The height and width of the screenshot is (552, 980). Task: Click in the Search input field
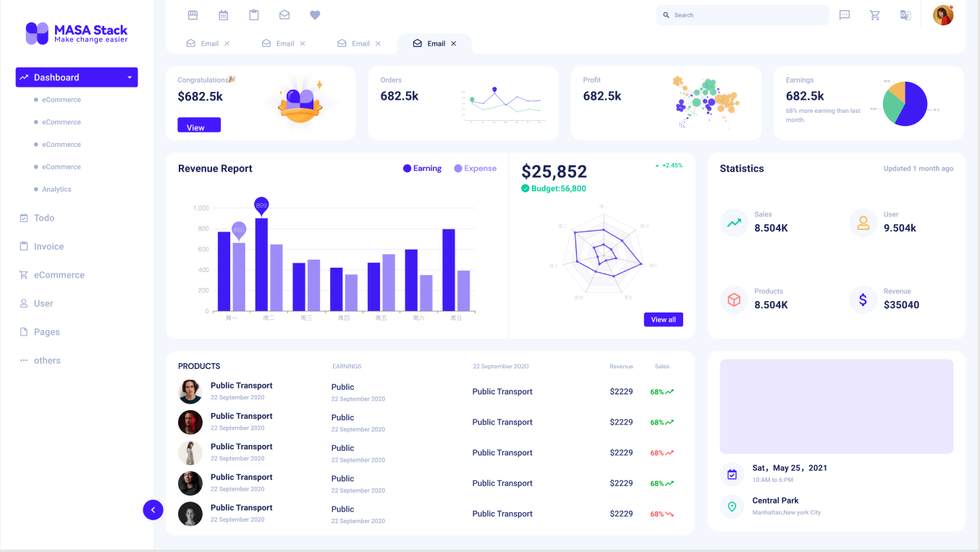745,15
